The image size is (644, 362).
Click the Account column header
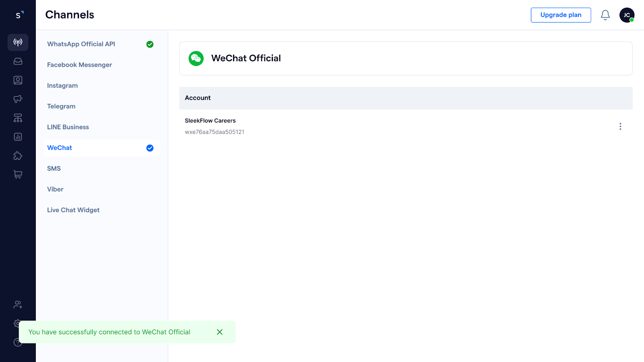(x=198, y=98)
